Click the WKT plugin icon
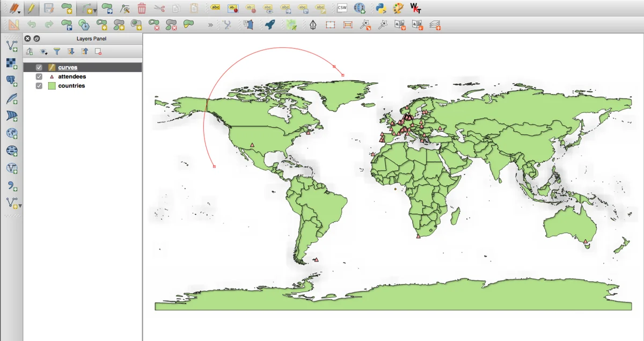Screen dimensions: 644x341 pyautogui.click(x=415, y=8)
